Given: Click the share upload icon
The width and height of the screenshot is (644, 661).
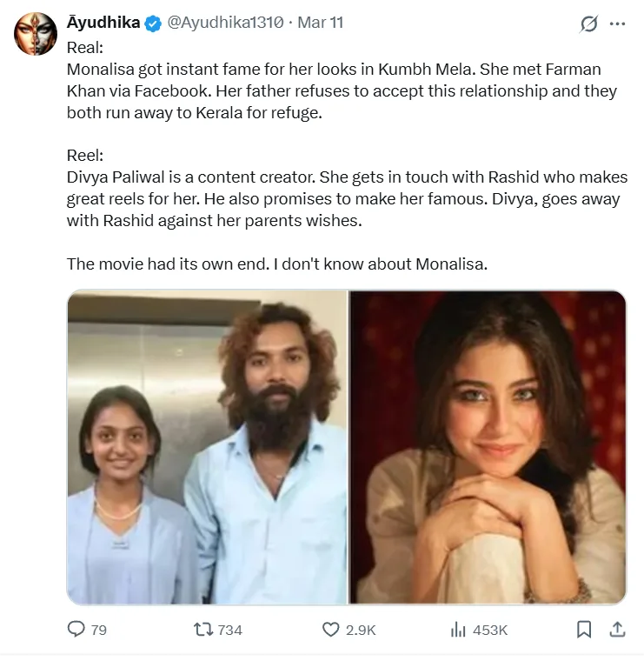Looking at the screenshot, I should pyautogui.click(x=616, y=628).
